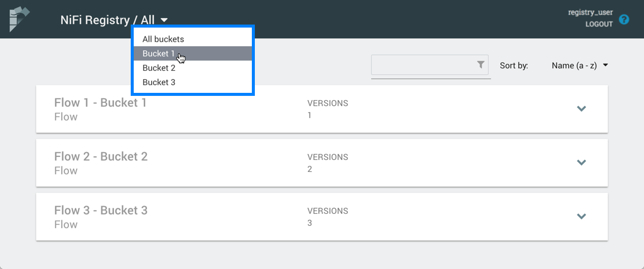Choose Bucket 1 in the bucket list
Screen dimensions: 644x269
pyautogui.click(x=159, y=53)
